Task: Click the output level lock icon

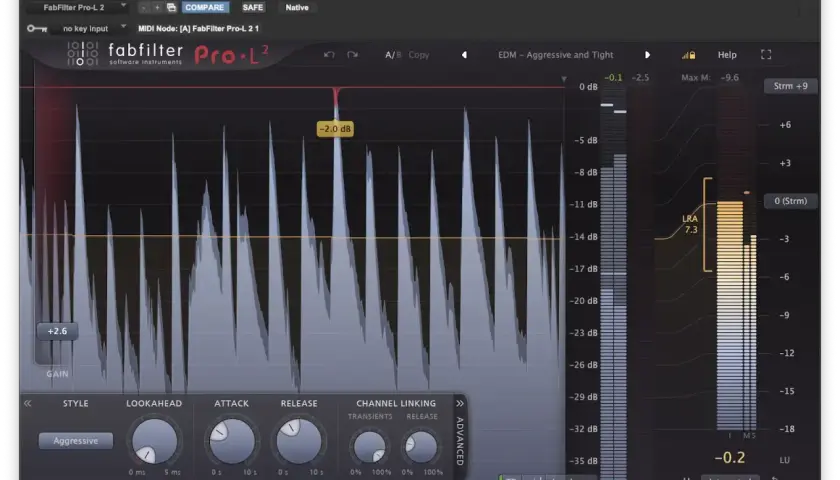Action: 688,55
